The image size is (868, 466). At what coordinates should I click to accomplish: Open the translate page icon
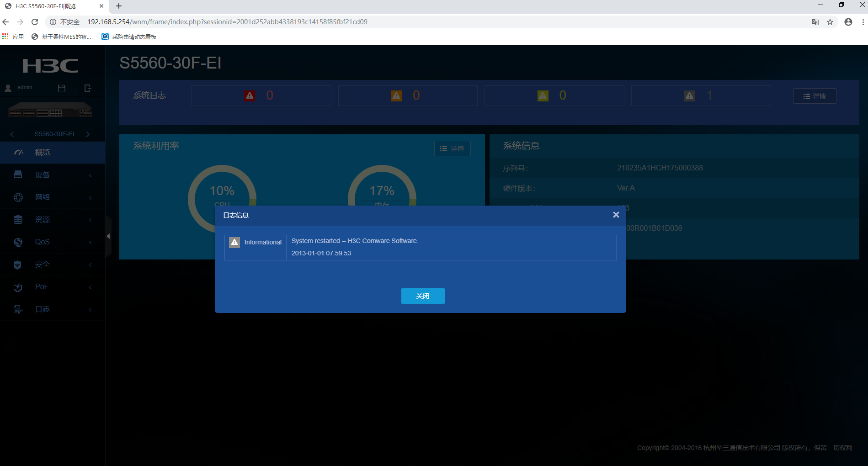point(815,22)
